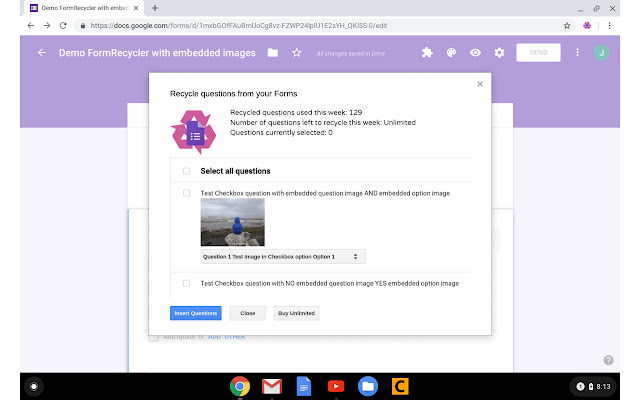640x400 pixels.
Task: Go back using the form's arrow
Action: pos(42,53)
